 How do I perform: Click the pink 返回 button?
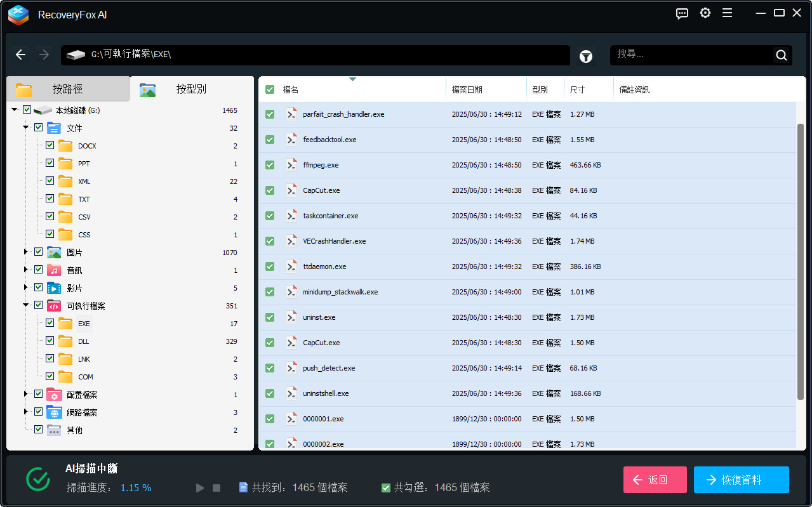(x=655, y=480)
